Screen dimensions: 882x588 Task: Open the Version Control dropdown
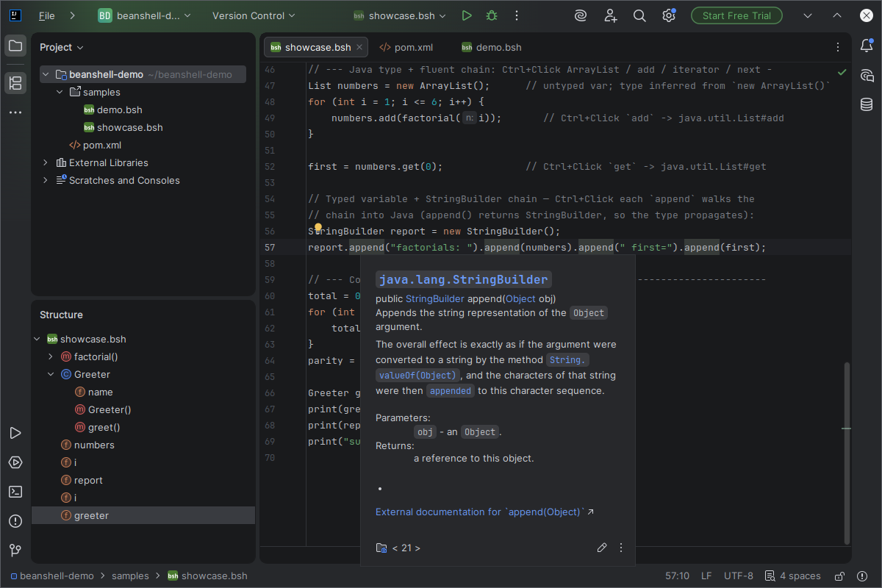(254, 15)
